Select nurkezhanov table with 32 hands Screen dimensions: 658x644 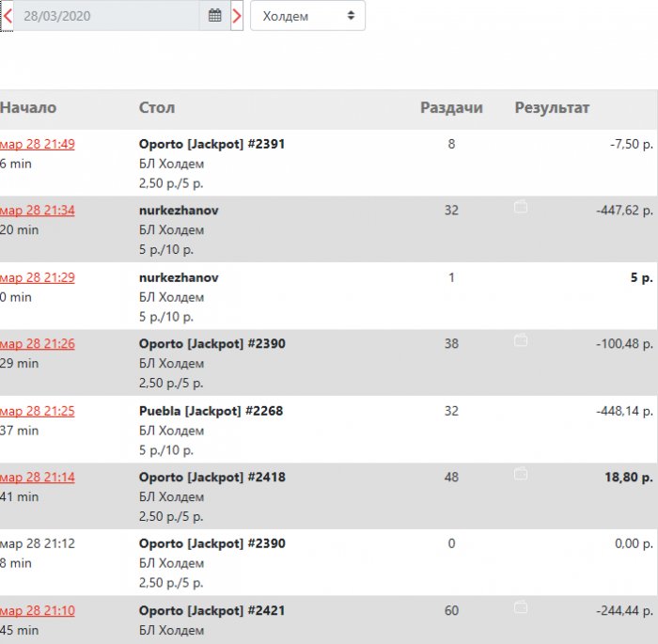pyautogui.click(x=179, y=211)
